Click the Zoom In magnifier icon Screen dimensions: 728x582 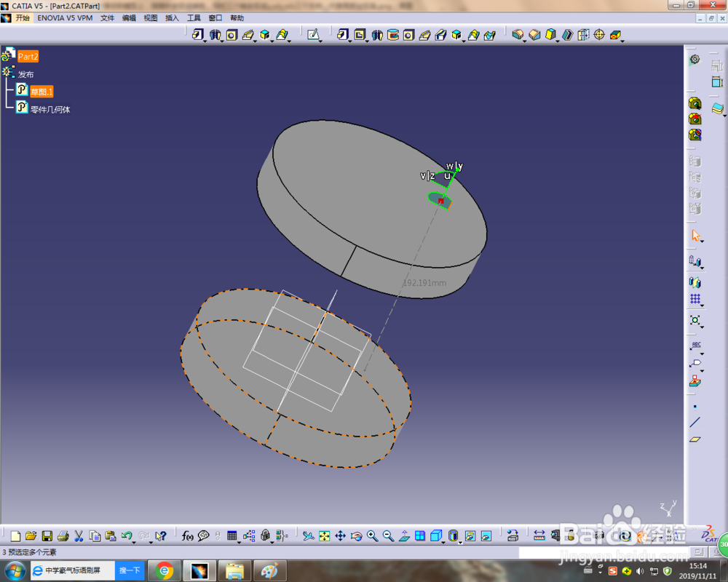372,536
